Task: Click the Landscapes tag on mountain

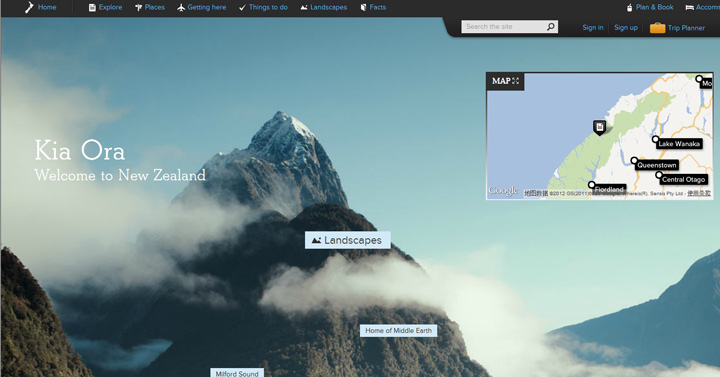Action: coord(348,240)
